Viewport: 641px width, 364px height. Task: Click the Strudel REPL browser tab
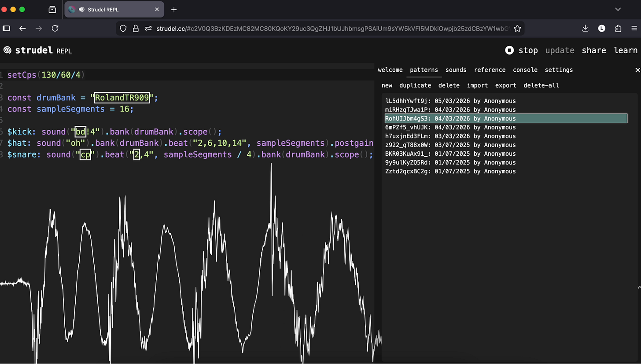click(114, 9)
